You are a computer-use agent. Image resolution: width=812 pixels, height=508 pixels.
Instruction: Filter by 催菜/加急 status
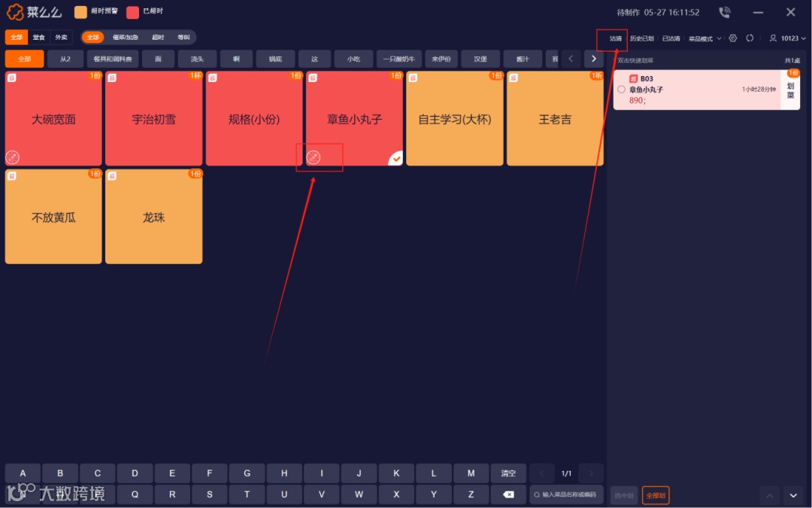pos(126,38)
